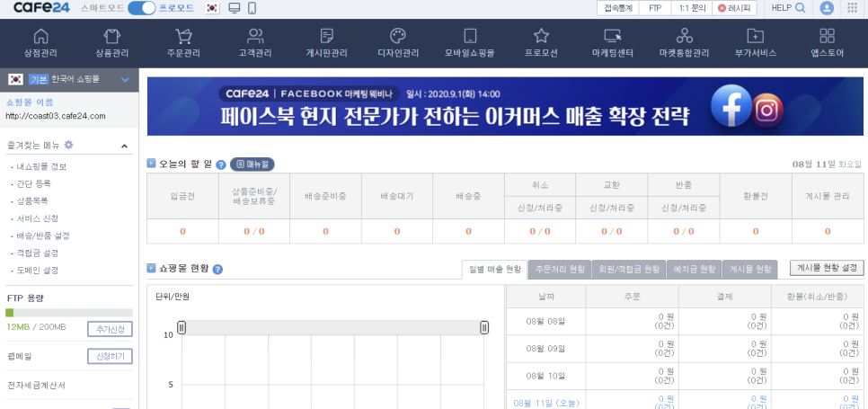Open 주문관리 cart icon menu
Viewport: 868px width, 409px height.
pos(183,44)
